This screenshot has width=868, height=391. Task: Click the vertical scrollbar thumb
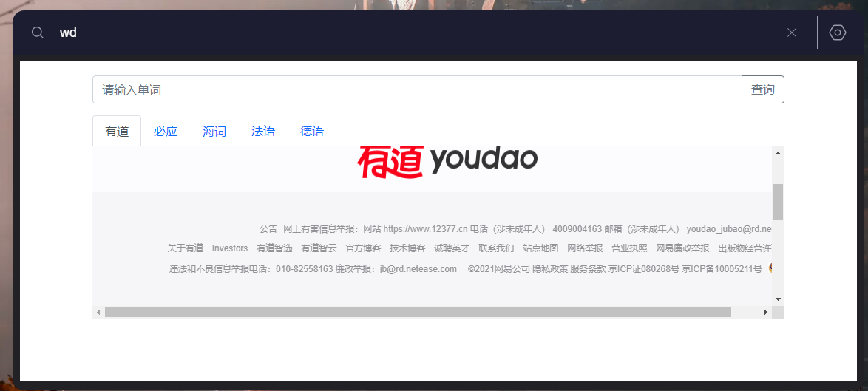pos(778,202)
